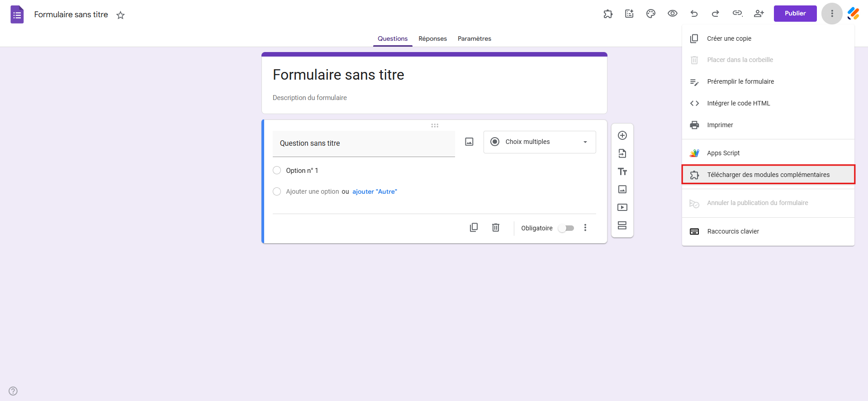Open Raccourcis clavier from the menu

click(768, 231)
